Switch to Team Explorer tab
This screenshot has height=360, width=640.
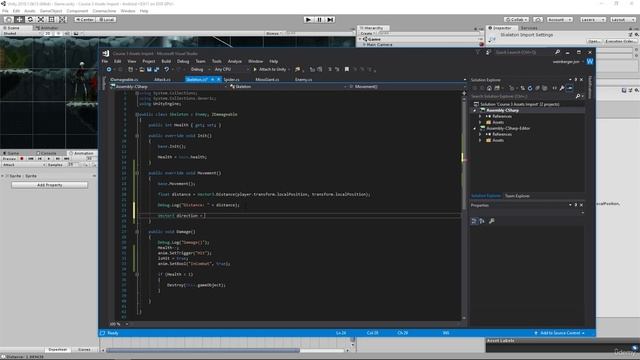517,196
